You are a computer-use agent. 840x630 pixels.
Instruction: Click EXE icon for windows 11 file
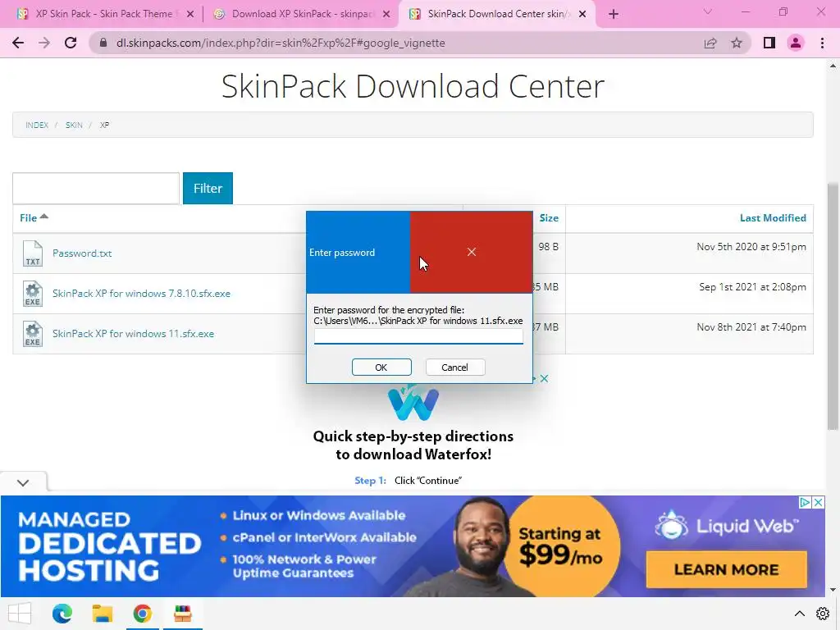click(33, 333)
